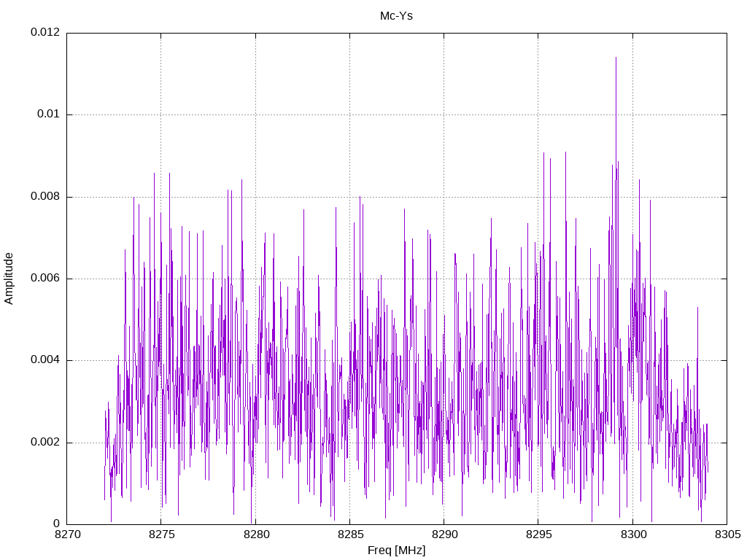The height and width of the screenshot is (560, 747).
Task: Click the 0.006 y-axis tick label
Action: point(45,278)
